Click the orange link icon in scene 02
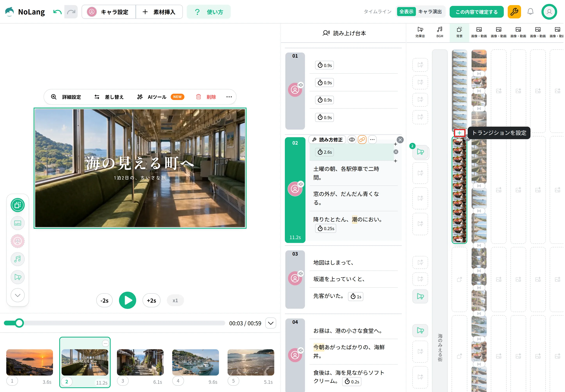Viewport: 565px width, 392px height. pyautogui.click(x=362, y=140)
